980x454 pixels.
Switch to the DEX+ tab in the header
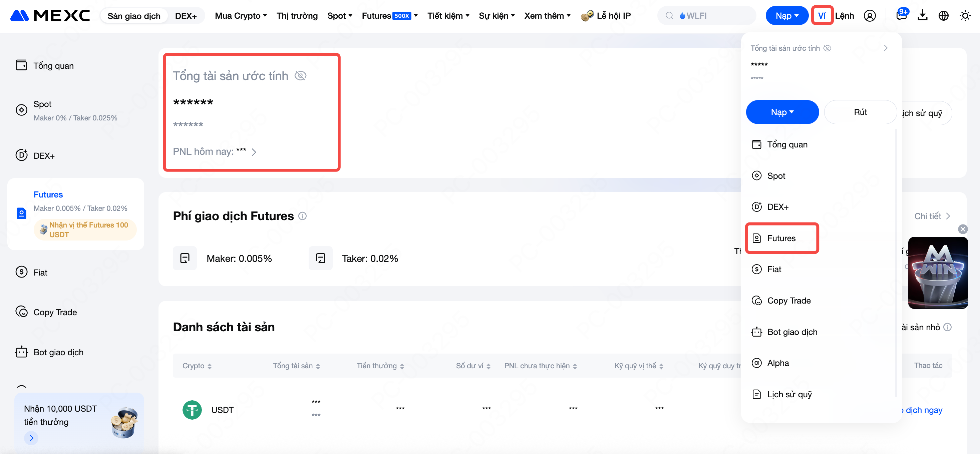coord(186,16)
